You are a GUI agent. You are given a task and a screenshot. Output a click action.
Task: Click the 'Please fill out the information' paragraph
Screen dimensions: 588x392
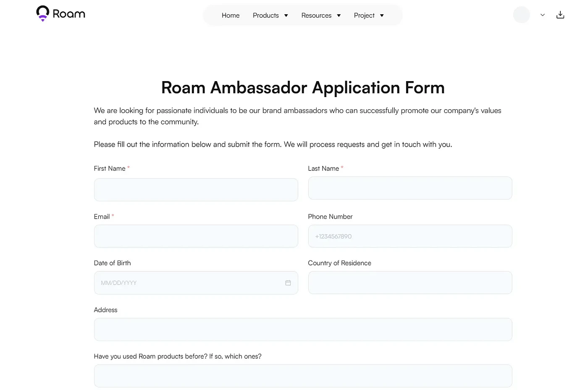pos(273,145)
